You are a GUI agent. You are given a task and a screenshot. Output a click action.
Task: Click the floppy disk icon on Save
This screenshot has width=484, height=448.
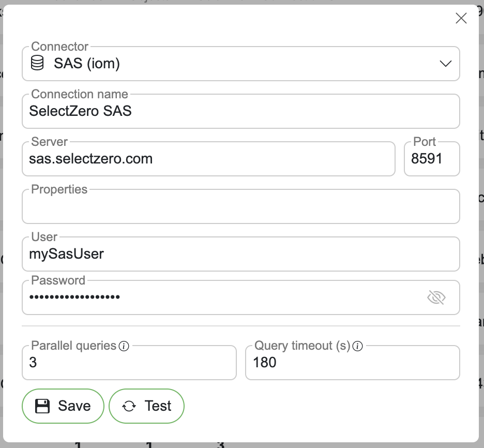point(42,406)
